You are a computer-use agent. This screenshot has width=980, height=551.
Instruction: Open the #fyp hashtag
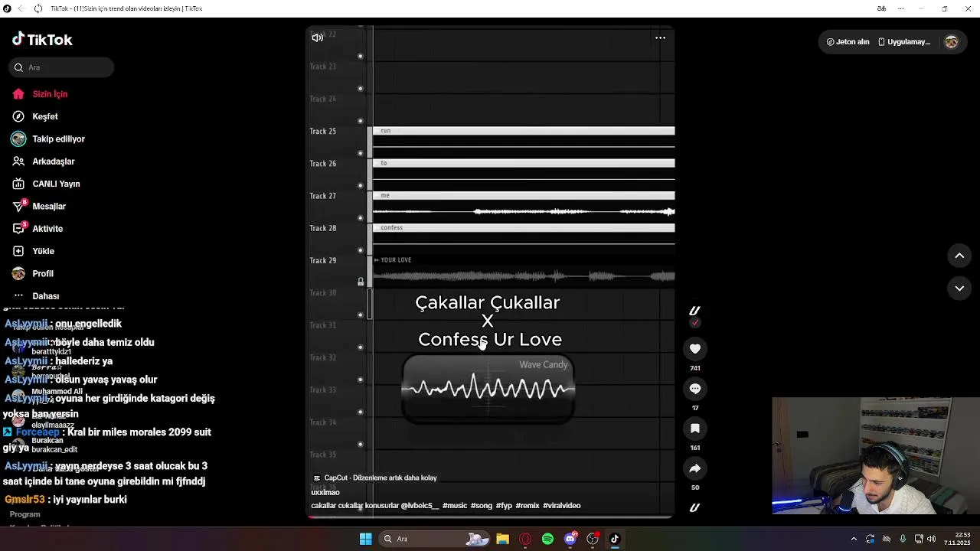coord(504,506)
